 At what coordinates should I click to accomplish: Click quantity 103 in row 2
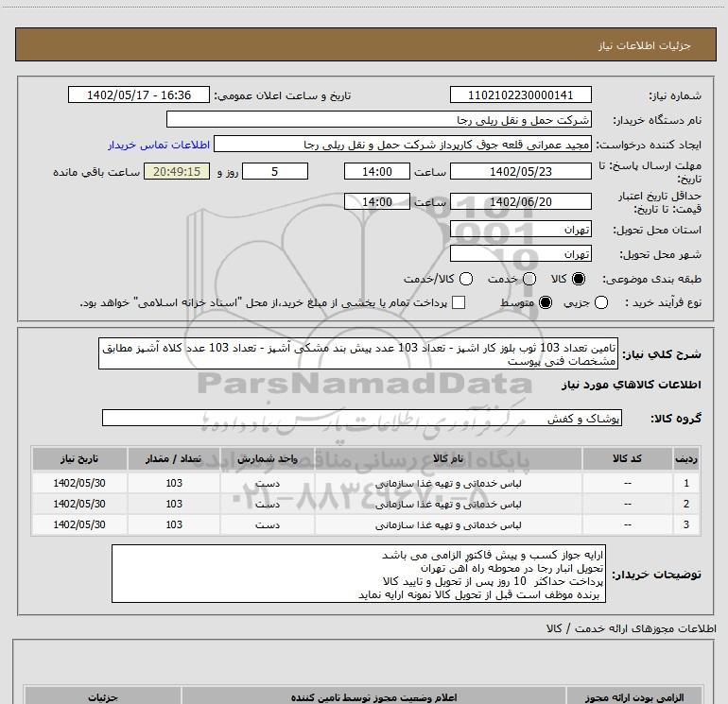pyautogui.click(x=174, y=504)
